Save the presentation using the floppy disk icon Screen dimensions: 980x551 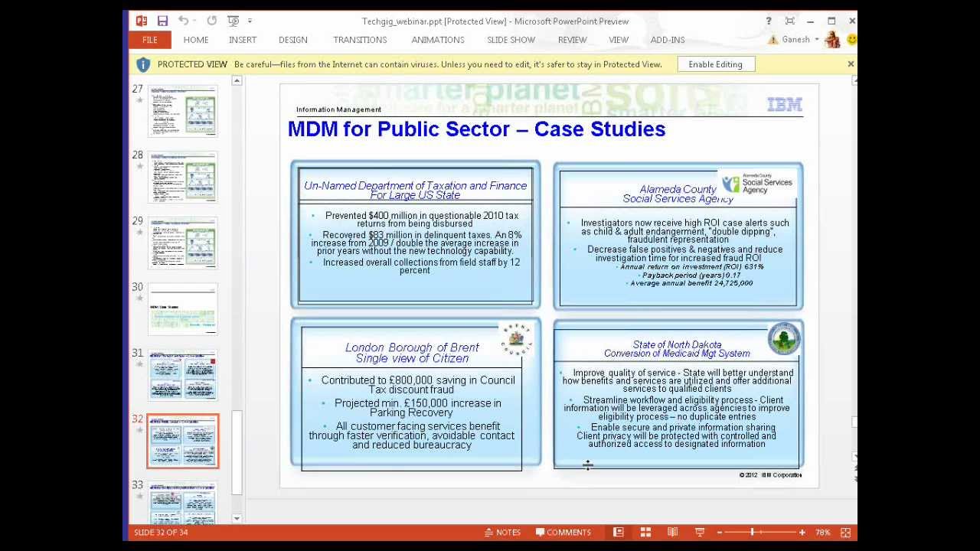point(162,21)
